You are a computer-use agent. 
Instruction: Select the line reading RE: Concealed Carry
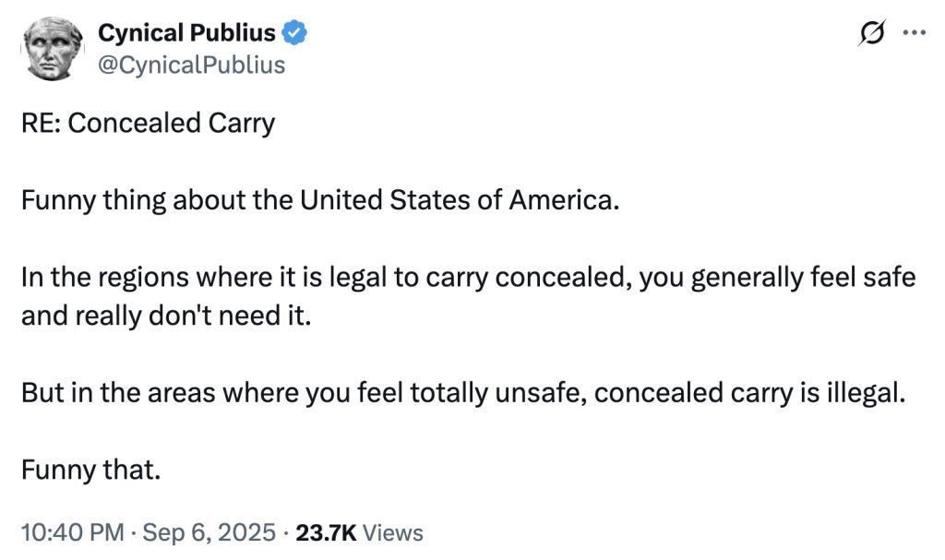[x=148, y=121]
